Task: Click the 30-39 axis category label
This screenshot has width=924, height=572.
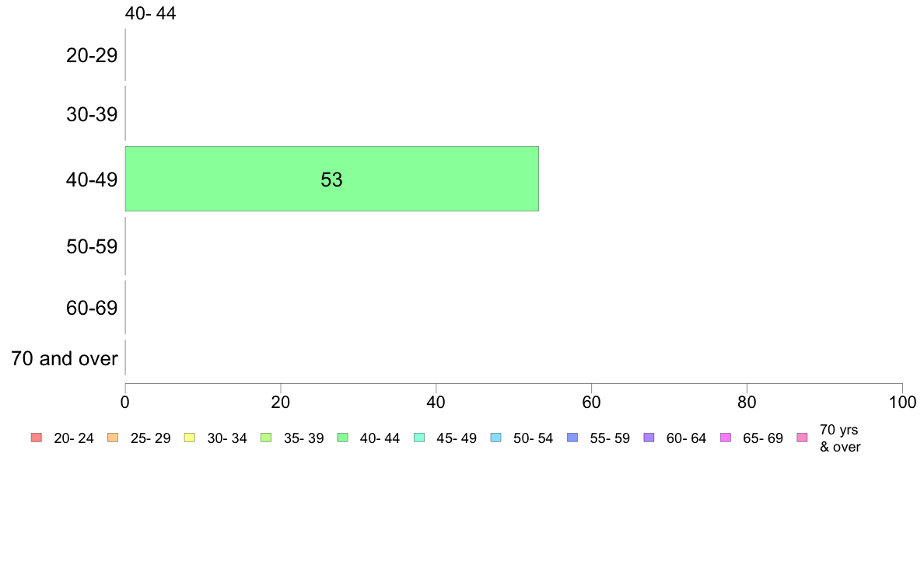Action: 92,113
